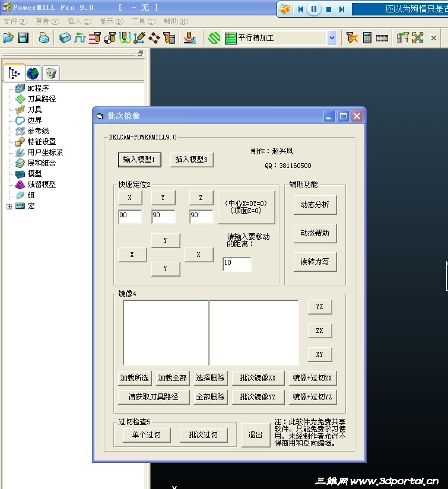Click the Leads and Links toolbar icon

125,38
